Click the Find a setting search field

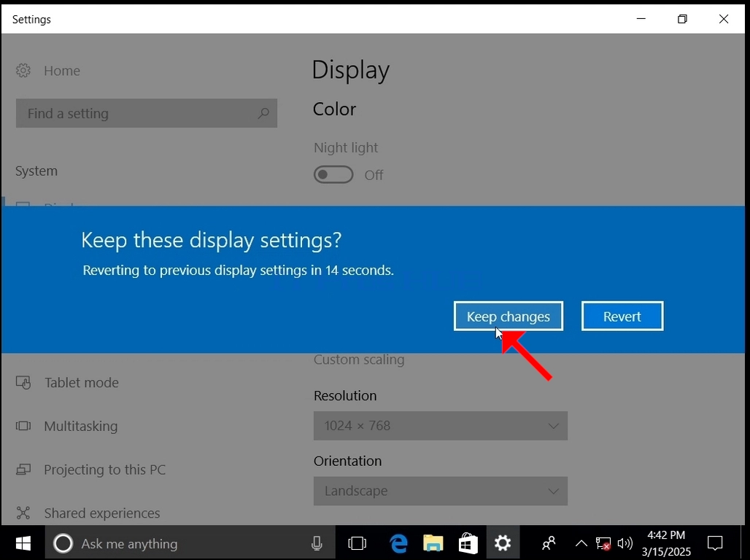(x=147, y=113)
